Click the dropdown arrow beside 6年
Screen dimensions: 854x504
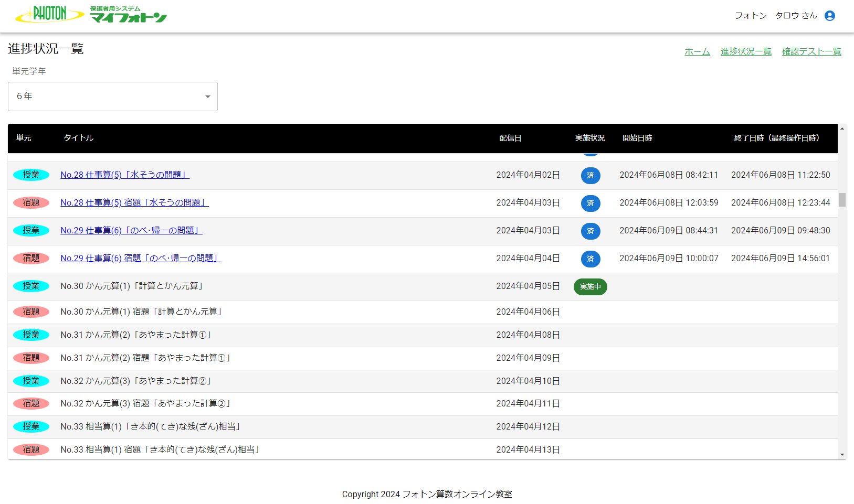pyautogui.click(x=208, y=96)
